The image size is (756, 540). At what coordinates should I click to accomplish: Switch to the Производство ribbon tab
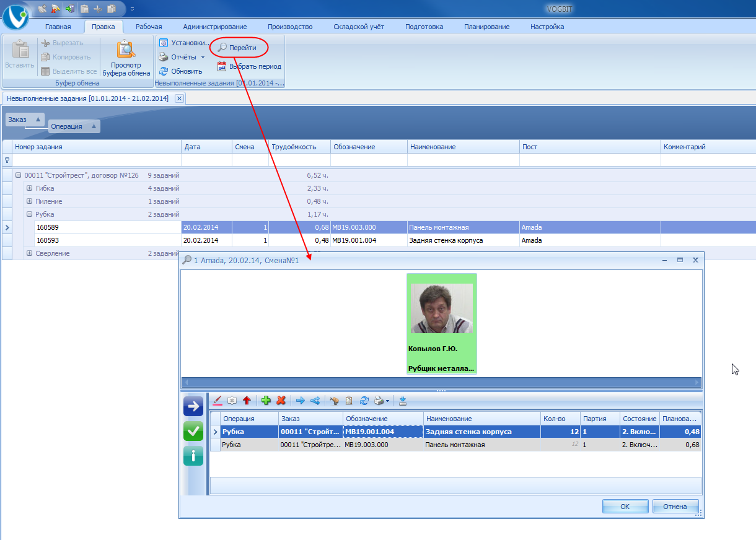290,27
